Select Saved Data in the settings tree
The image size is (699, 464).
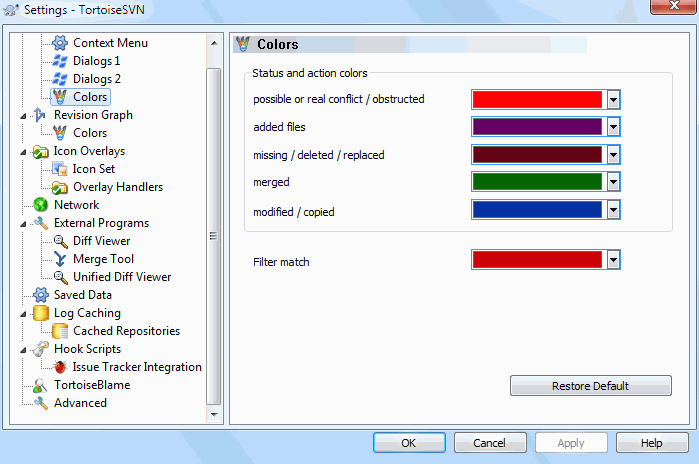[83, 295]
